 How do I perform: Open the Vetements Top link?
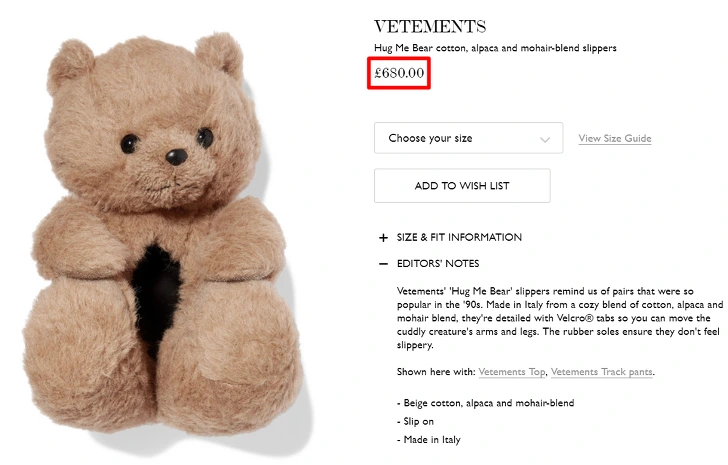tap(512, 372)
